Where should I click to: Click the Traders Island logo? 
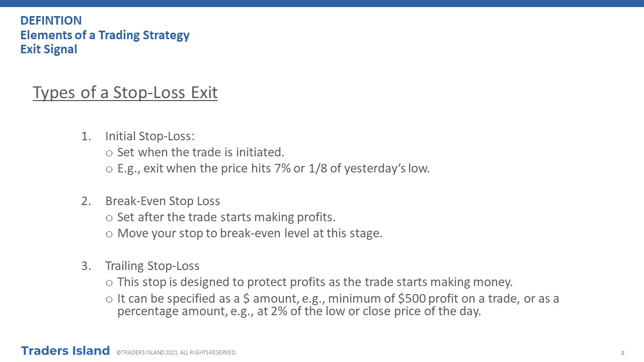coord(65,350)
